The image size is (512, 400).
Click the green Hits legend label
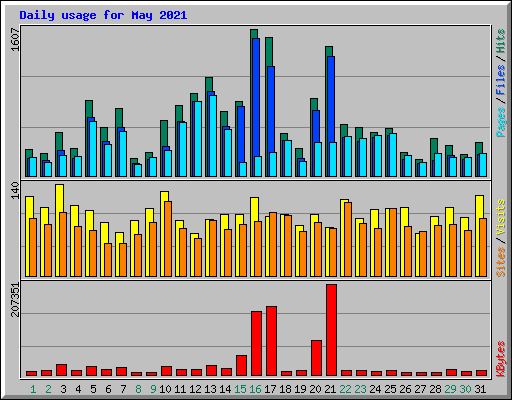tap(501, 41)
